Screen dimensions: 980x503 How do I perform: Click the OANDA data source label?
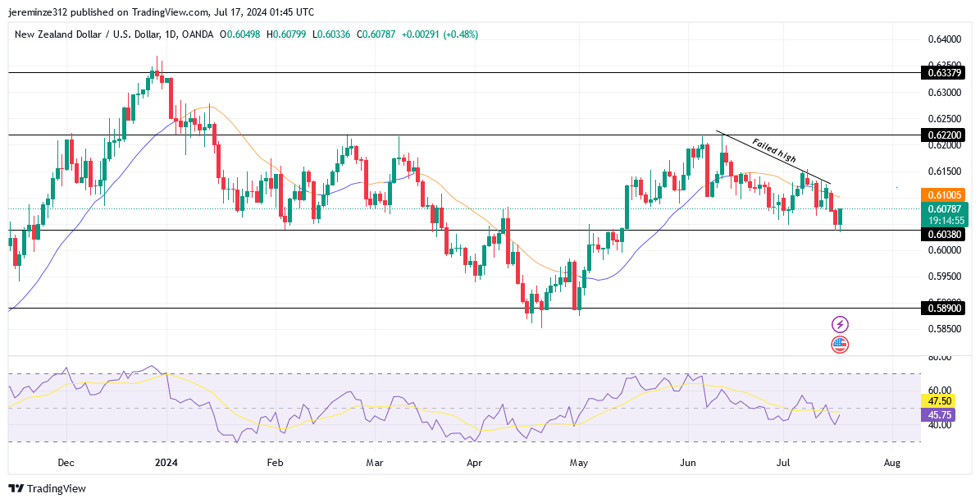[x=196, y=34]
